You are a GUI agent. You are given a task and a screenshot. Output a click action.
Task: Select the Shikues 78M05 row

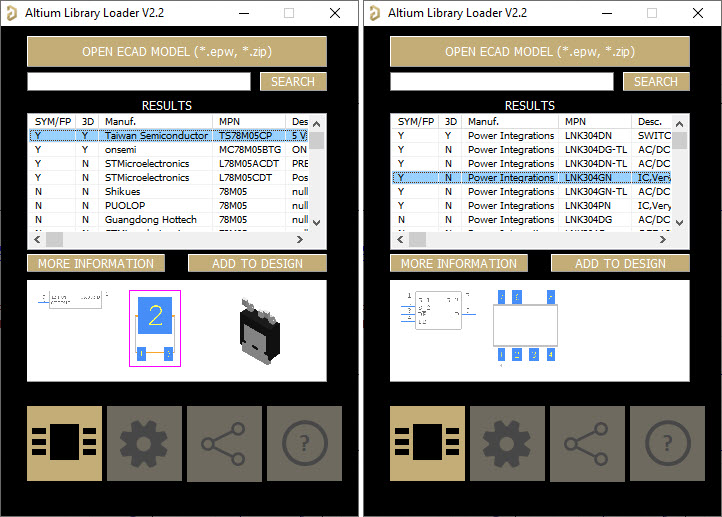coord(169,192)
